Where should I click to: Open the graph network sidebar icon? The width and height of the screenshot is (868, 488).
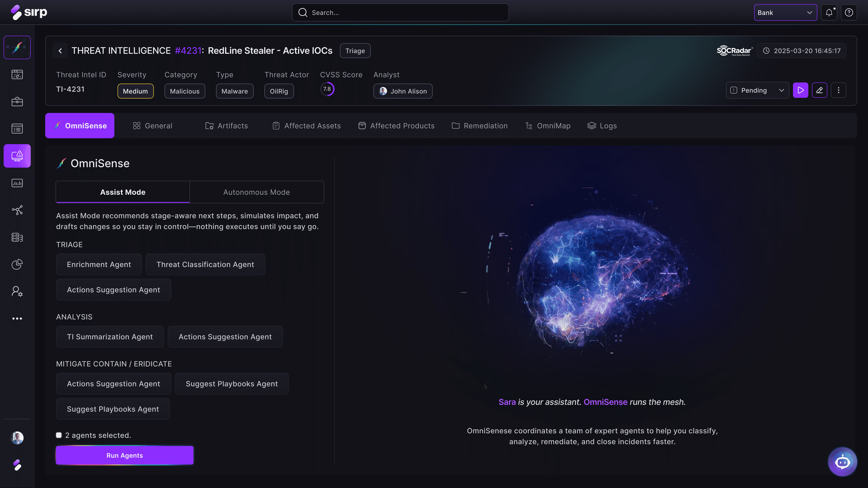(x=17, y=210)
